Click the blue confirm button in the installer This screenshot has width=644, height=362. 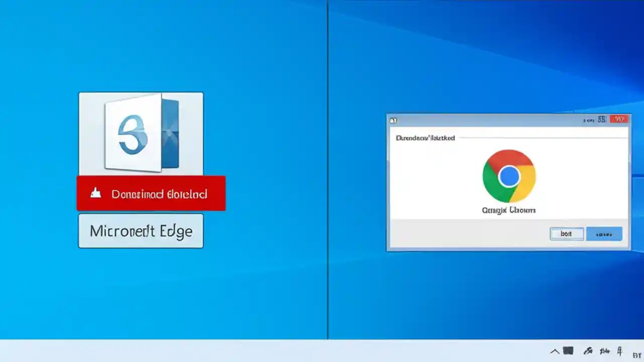tap(604, 233)
